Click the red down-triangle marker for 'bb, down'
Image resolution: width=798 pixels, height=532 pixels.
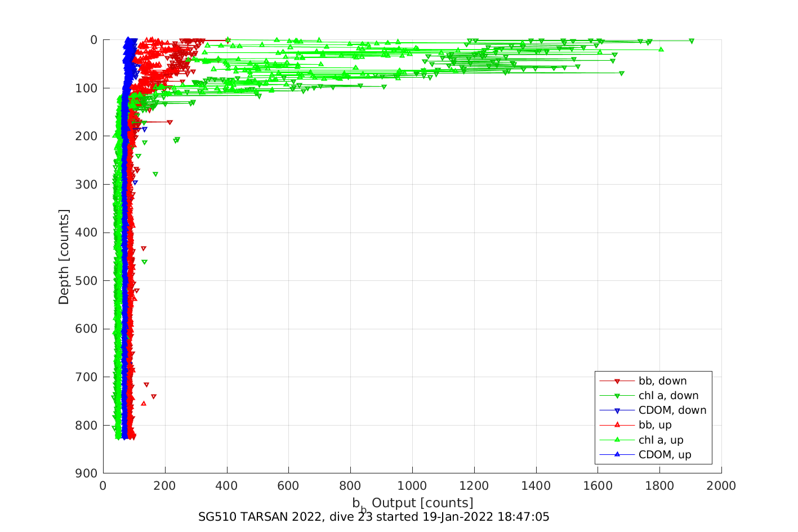tap(617, 382)
